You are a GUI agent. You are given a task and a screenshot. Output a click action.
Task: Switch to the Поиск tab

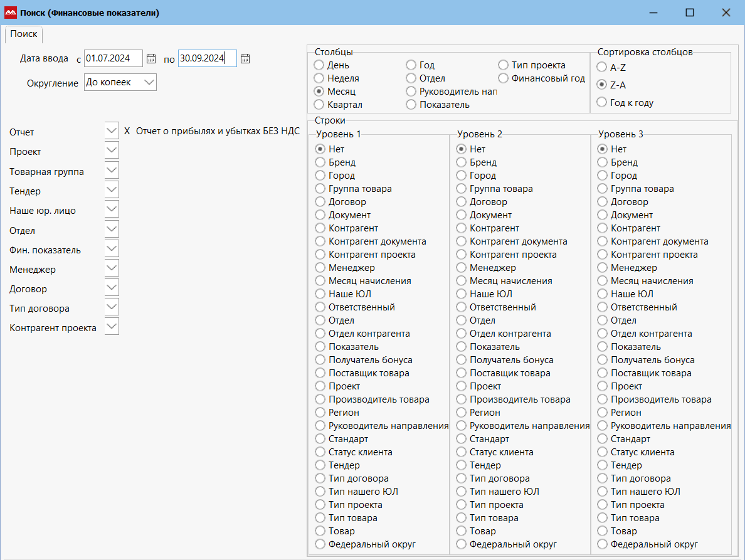click(x=24, y=34)
